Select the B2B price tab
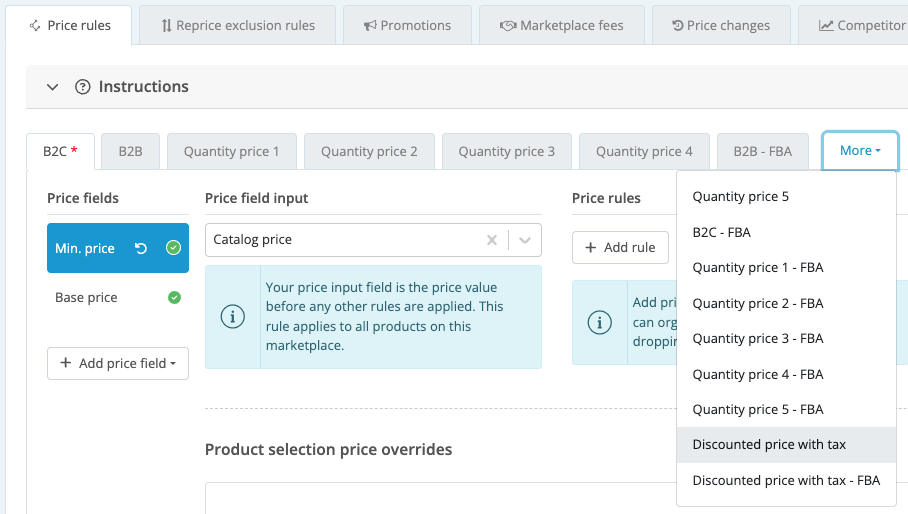The width and height of the screenshot is (908, 514). tap(130, 152)
